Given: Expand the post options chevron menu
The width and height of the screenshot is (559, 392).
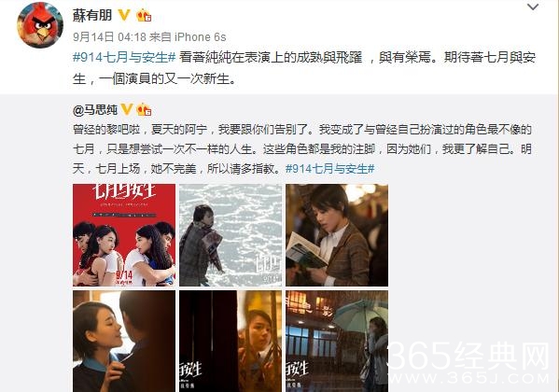Looking at the screenshot, I should [x=533, y=7].
